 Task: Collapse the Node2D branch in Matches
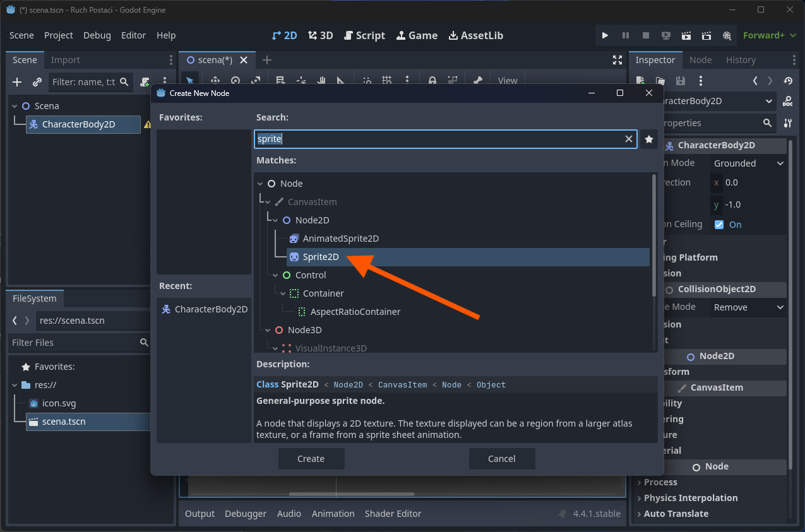(275, 220)
